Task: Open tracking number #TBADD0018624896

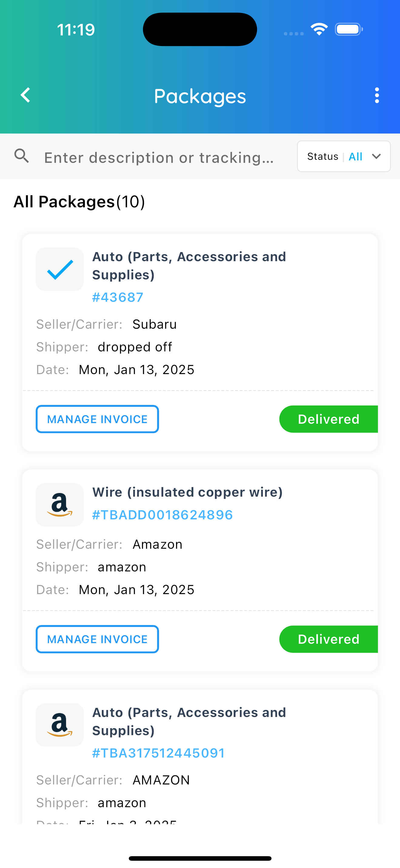Action: (x=162, y=515)
